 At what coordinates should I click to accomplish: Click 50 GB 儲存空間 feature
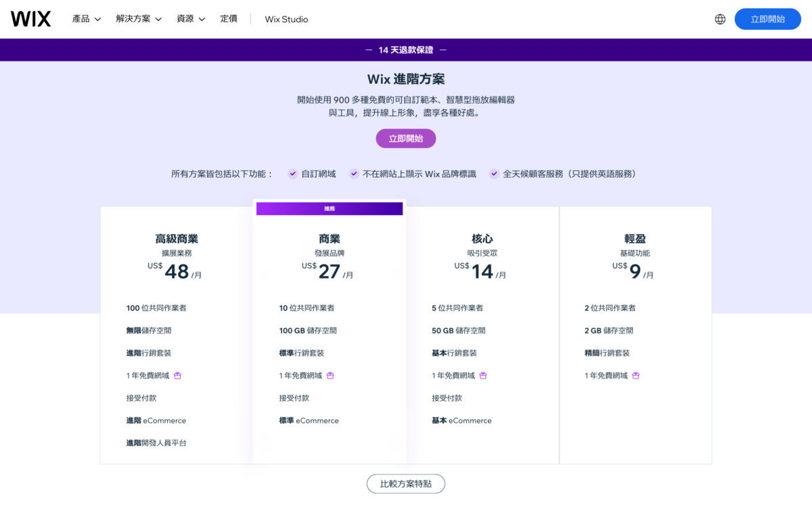coord(459,331)
